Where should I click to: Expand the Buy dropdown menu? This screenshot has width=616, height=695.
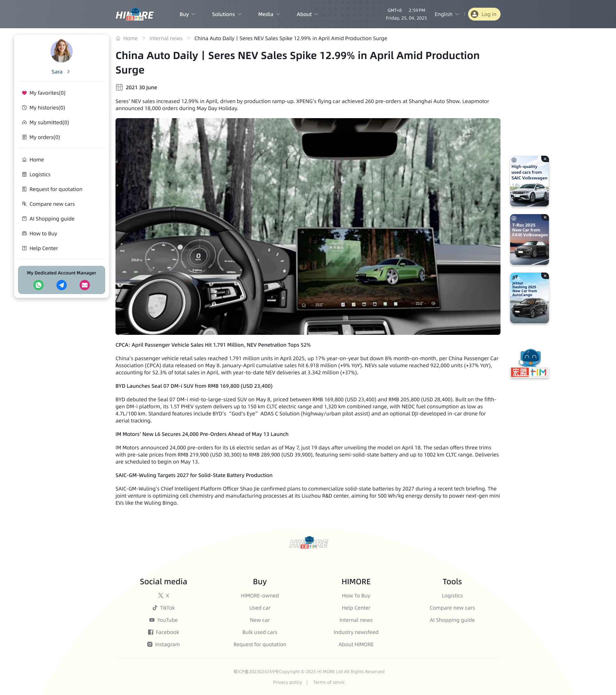[x=188, y=14]
